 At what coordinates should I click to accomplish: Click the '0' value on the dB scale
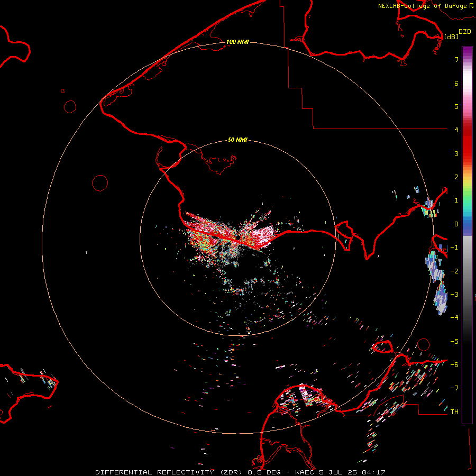click(456, 224)
